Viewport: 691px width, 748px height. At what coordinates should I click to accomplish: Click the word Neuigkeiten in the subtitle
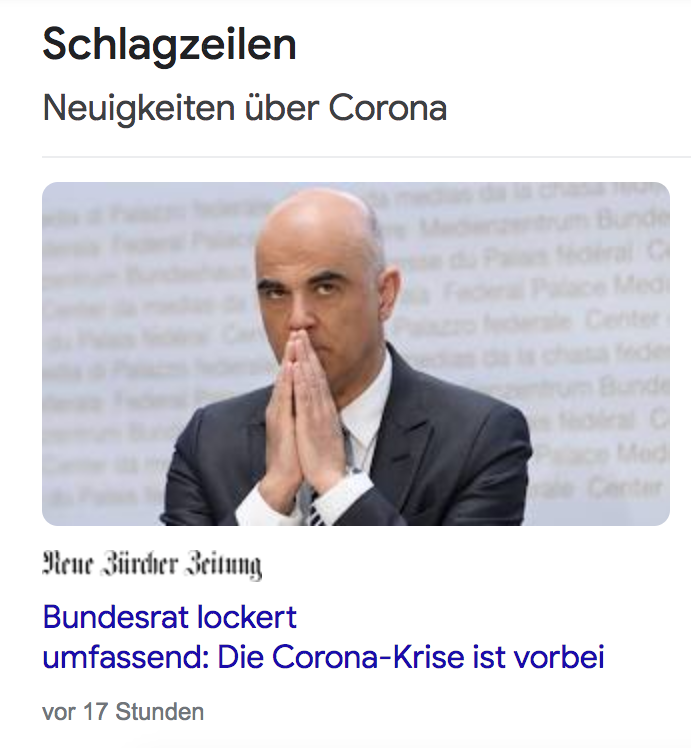(139, 110)
